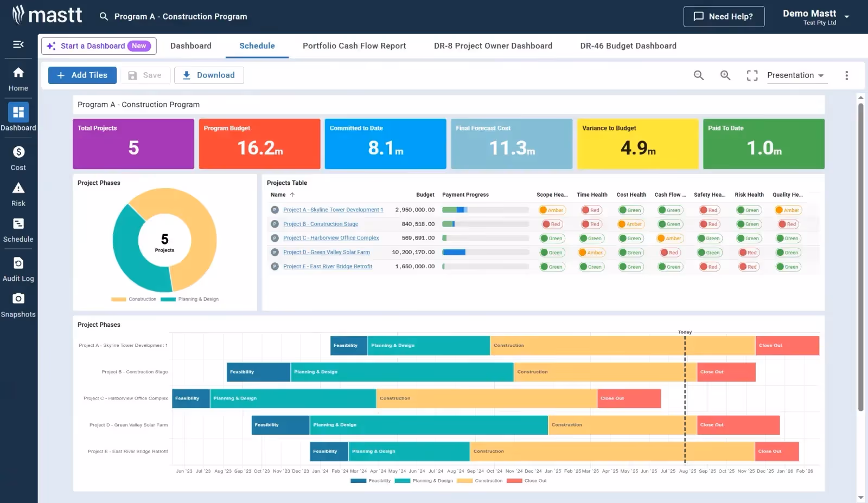Click the Download button
This screenshot has height=503, width=868.
point(209,75)
